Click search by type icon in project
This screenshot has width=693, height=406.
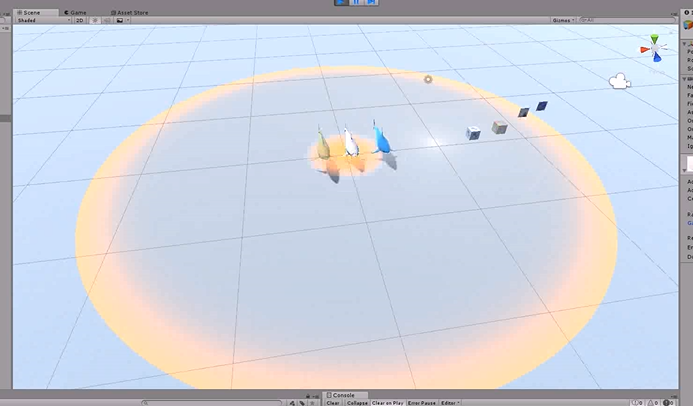(292, 403)
